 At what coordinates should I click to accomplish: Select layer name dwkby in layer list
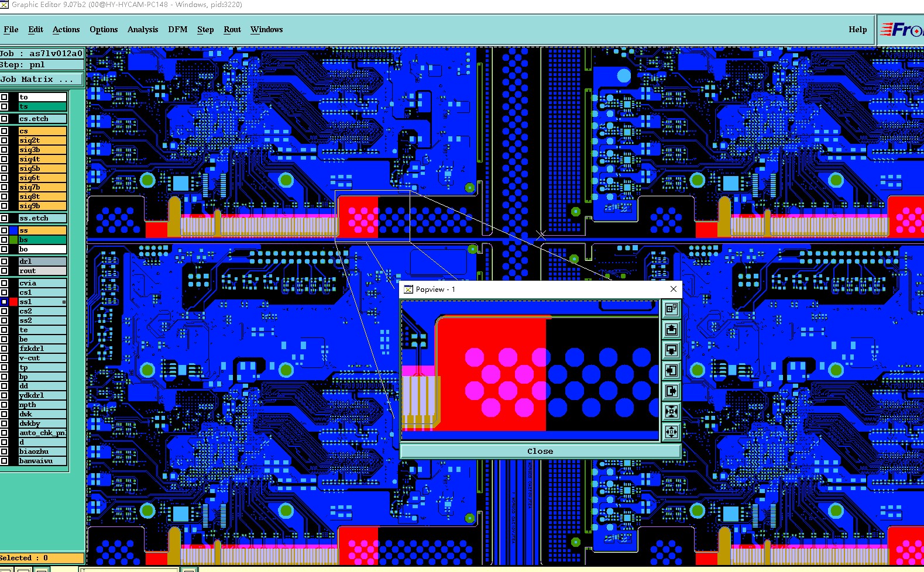[x=42, y=423]
